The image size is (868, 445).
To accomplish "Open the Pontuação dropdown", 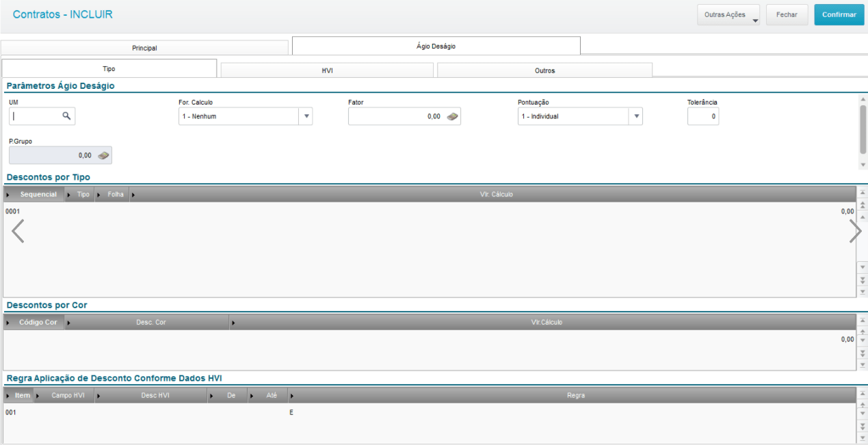I will coord(636,116).
